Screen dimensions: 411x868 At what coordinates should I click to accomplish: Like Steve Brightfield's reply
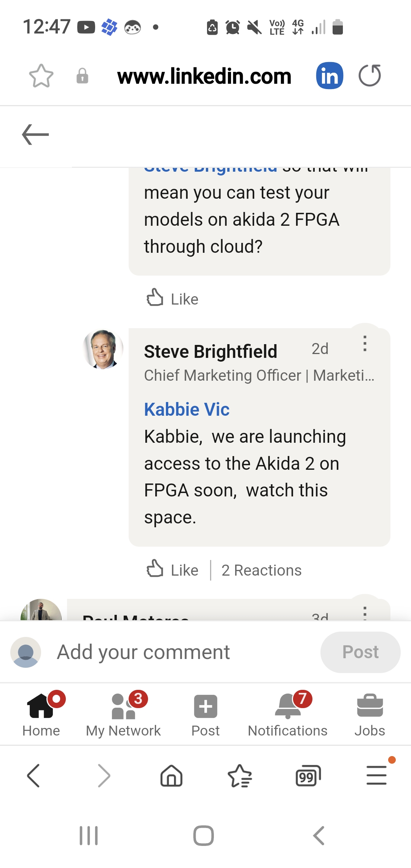(173, 570)
